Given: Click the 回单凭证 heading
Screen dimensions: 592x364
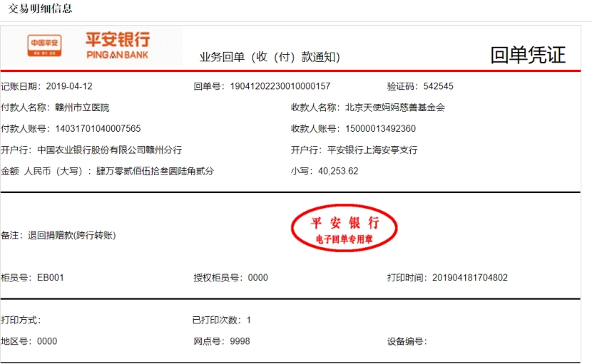Looking at the screenshot, I should pos(528,55).
